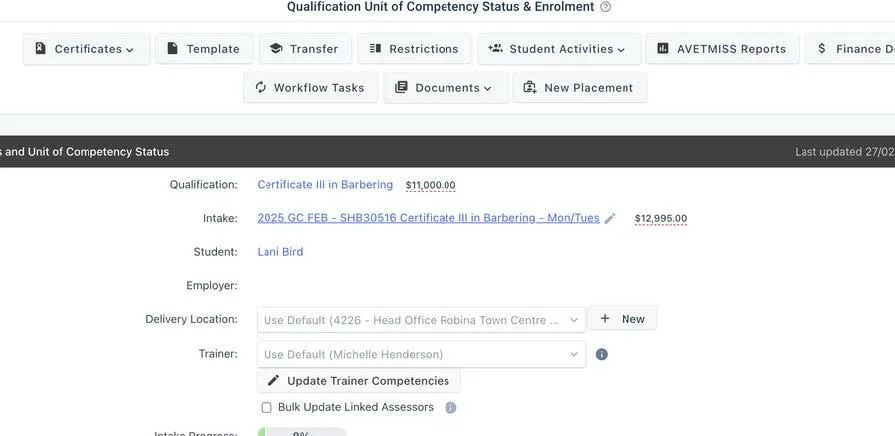895x436 pixels.
Task: Click Update Trainer Competencies button
Action: pyautogui.click(x=358, y=381)
